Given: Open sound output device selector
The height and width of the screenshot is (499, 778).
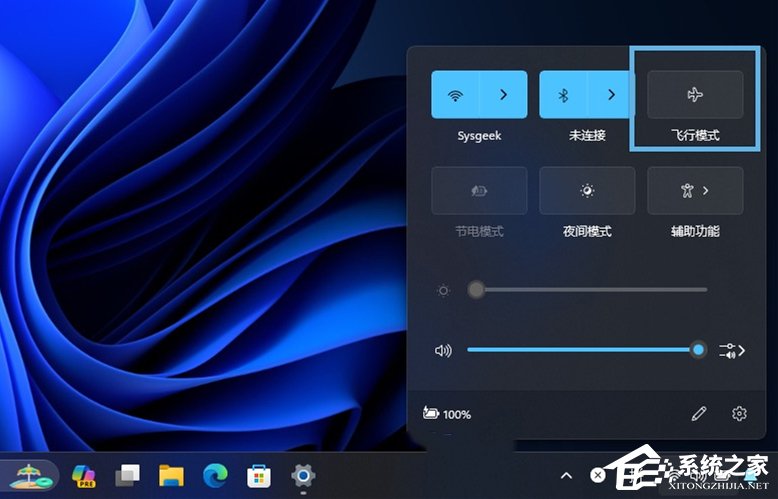Looking at the screenshot, I should click(732, 351).
